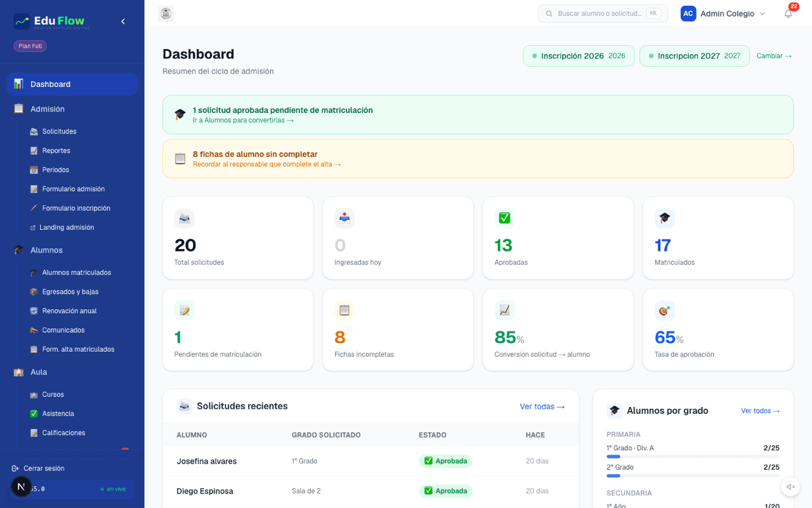Go to Alumnos matriculados
The image size is (812, 508).
pos(77,272)
